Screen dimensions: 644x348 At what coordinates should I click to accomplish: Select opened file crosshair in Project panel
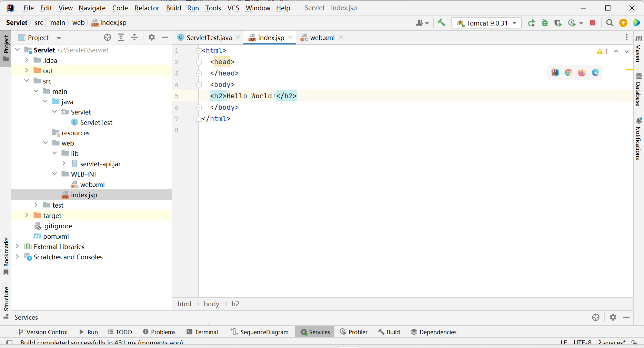pyautogui.click(x=108, y=37)
